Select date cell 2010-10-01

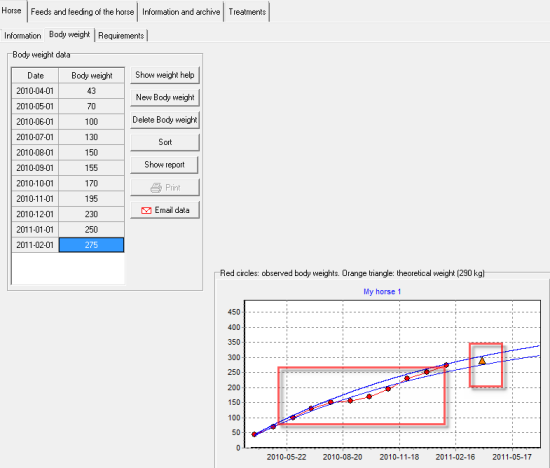[35, 183]
